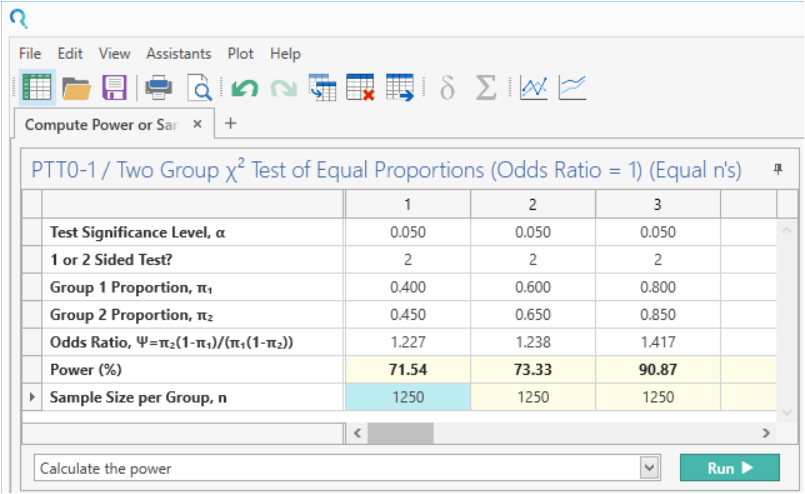Pin the panel using the pushpin icon
The width and height of the screenshot is (805, 494).
coord(777,170)
